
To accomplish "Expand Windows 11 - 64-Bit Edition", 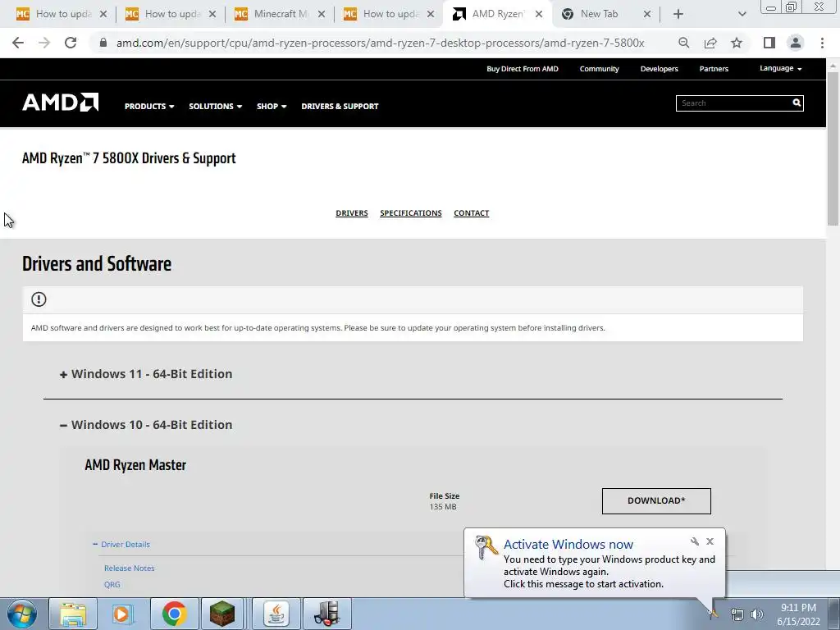I will pos(146,374).
